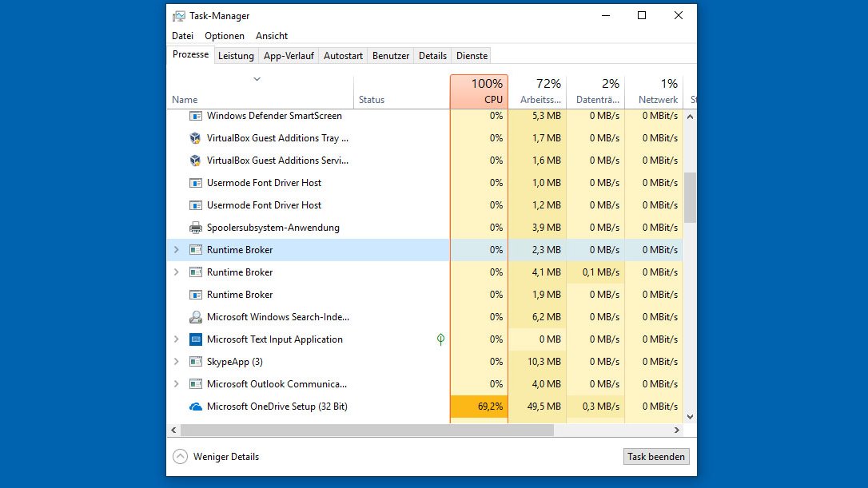Click the down arrow on the vertical scrollbar

690,416
